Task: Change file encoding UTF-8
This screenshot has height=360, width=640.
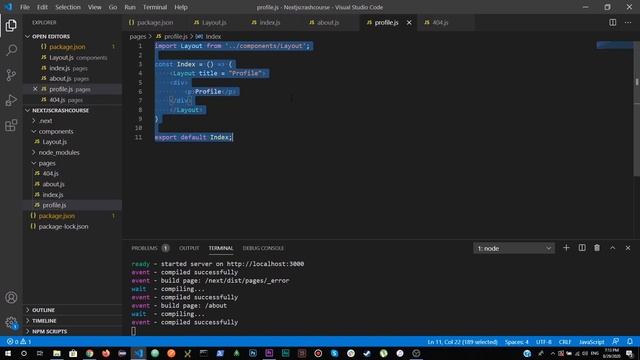Action: coord(544,342)
